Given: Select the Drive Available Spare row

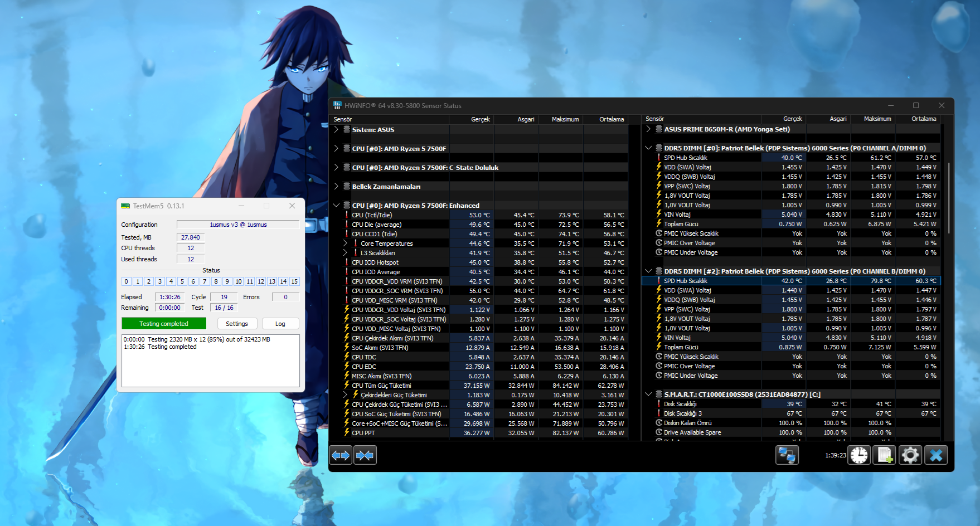Looking at the screenshot, I should tap(792, 432).
